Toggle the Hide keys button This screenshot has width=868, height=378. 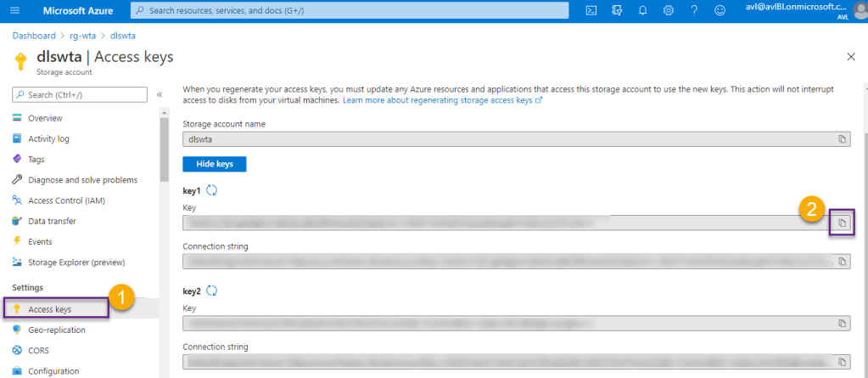click(214, 164)
